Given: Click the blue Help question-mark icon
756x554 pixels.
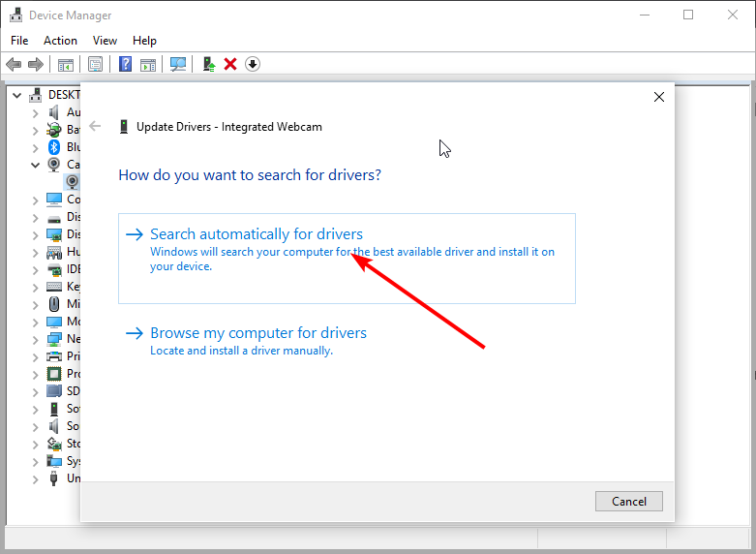Looking at the screenshot, I should click(126, 64).
